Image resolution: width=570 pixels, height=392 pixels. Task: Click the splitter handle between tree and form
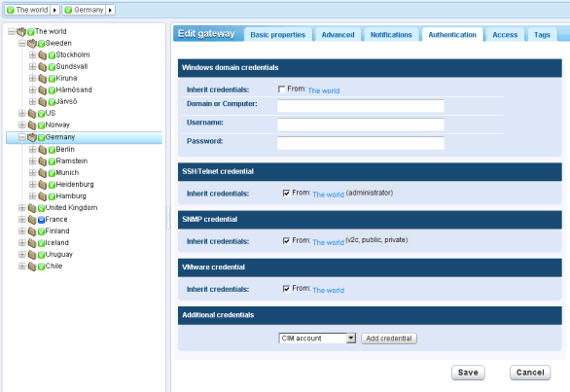click(168, 218)
